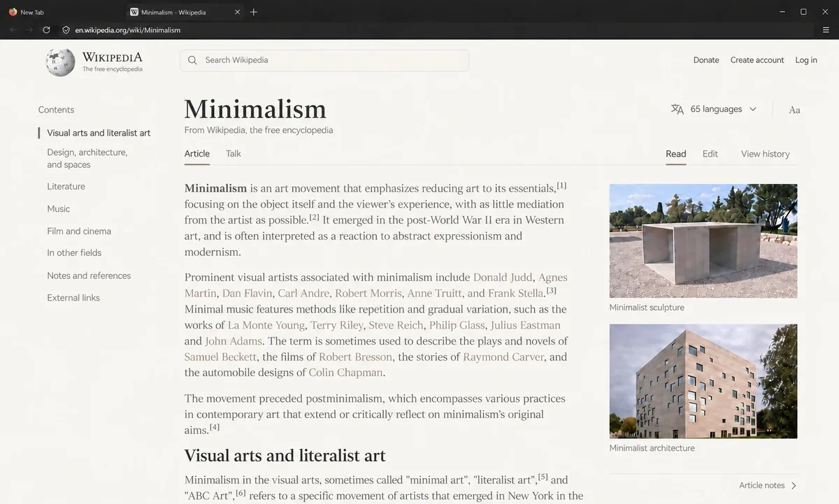The width and height of the screenshot is (839, 504).
Task: Click citation reference [2]
Action: (315, 217)
